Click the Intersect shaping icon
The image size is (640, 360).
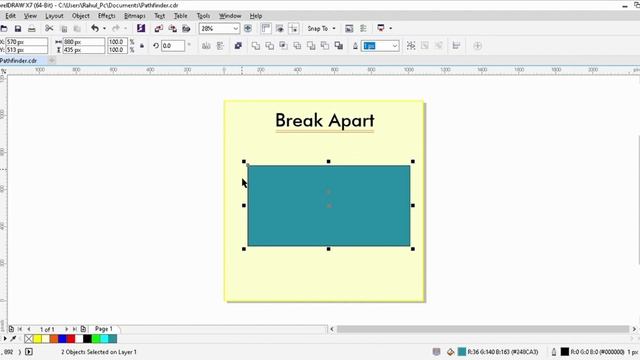click(x=283, y=46)
